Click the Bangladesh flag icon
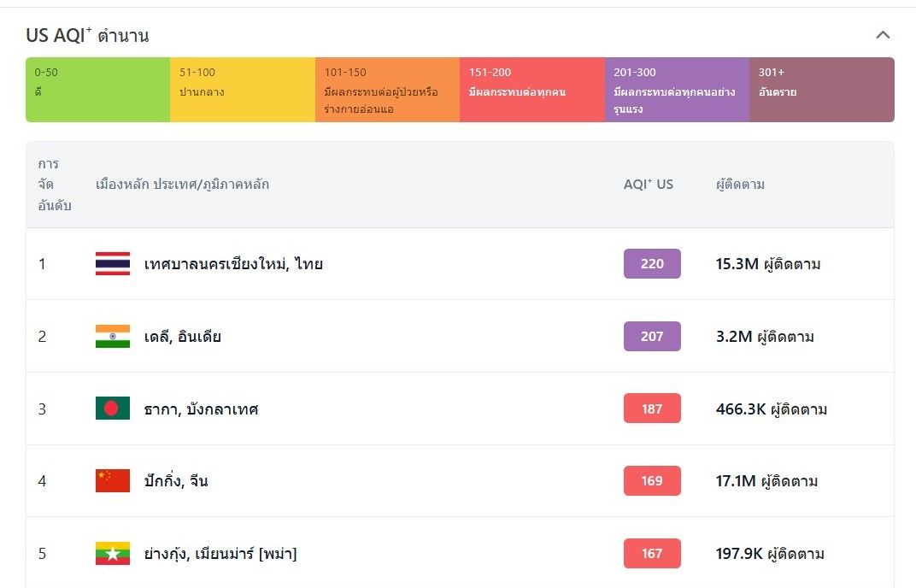Screen dimensions: 916x588 (113, 409)
